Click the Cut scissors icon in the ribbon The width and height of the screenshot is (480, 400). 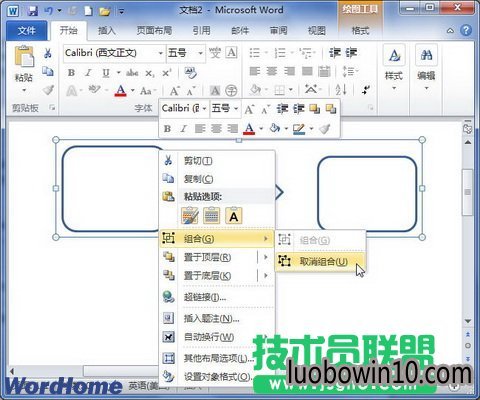(x=48, y=53)
